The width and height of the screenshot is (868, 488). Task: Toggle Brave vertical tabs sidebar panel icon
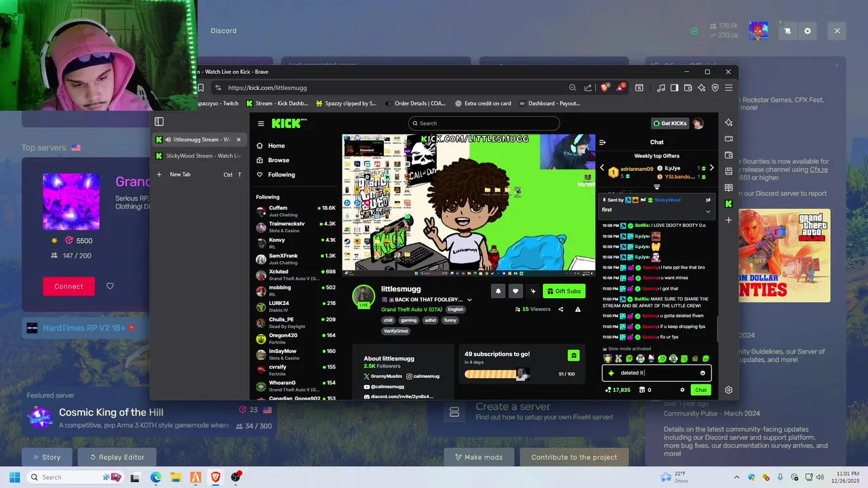pos(159,122)
